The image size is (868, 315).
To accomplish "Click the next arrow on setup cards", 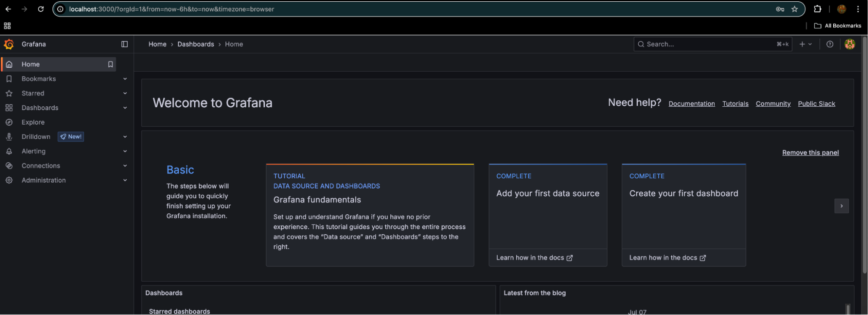I will pyautogui.click(x=841, y=206).
